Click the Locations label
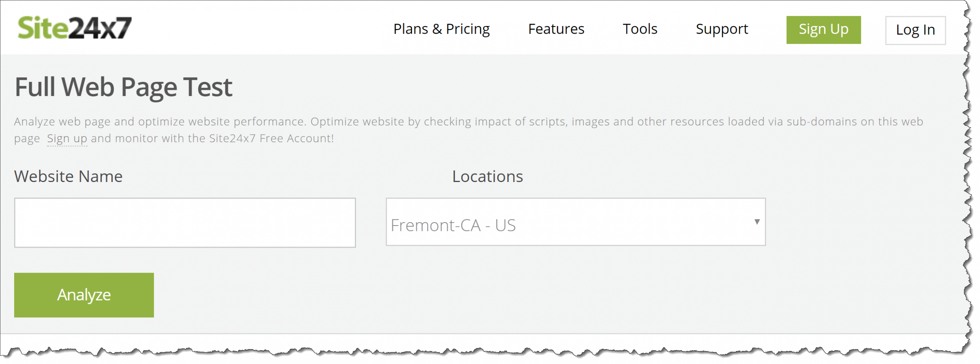This screenshot has height=364, width=980. pyautogui.click(x=487, y=177)
